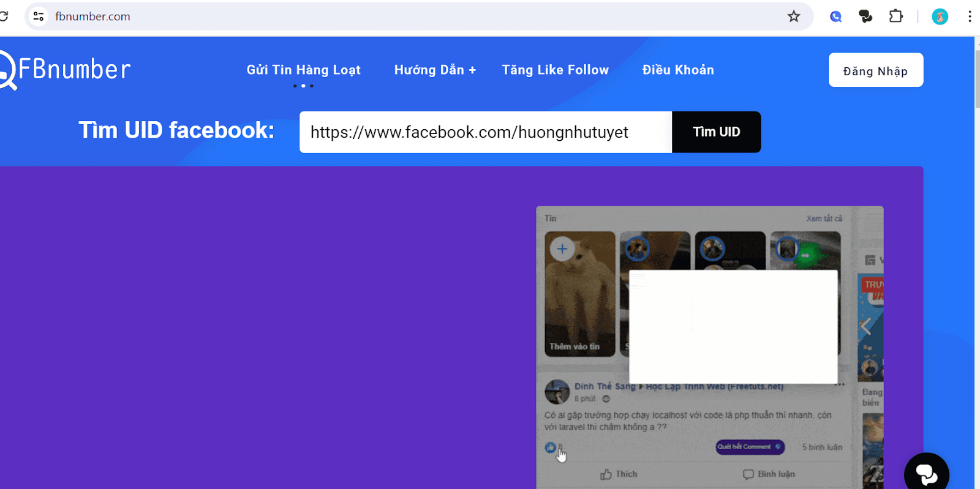Open Điều Khoản menu item
Viewport: 980px width, 489px height.
tap(678, 70)
